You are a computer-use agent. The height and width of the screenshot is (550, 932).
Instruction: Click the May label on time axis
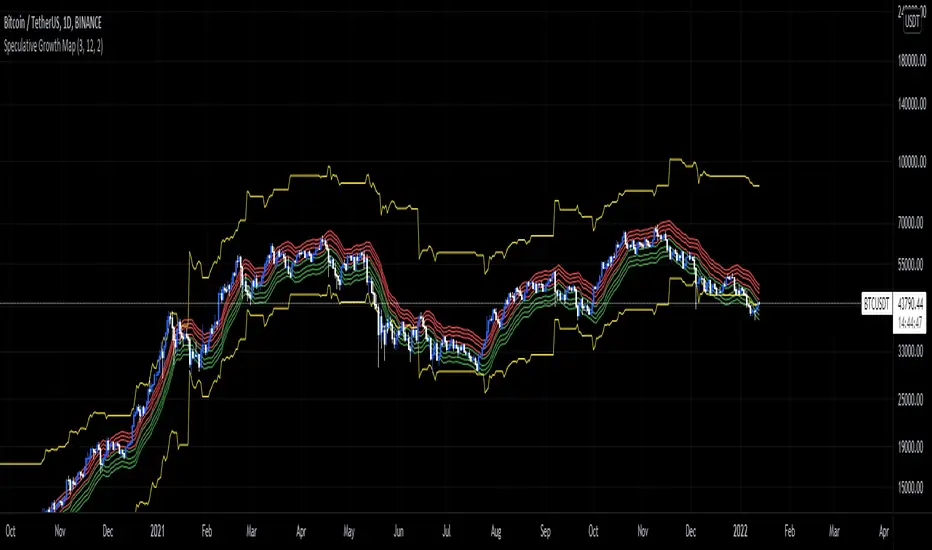click(x=349, y=531)
